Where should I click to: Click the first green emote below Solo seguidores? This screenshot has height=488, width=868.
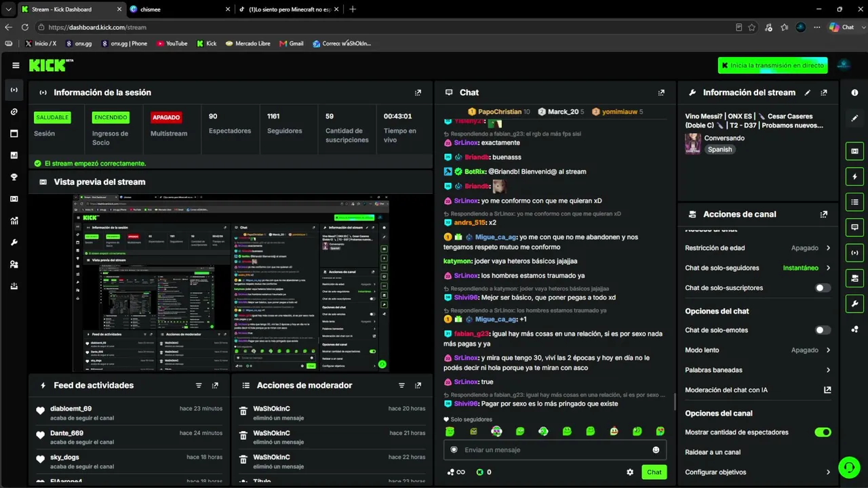(x=450, y=431)
